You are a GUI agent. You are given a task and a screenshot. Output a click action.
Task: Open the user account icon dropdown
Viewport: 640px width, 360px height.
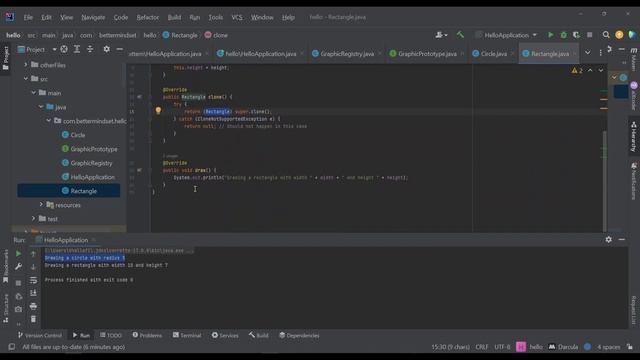pos(441,35)
